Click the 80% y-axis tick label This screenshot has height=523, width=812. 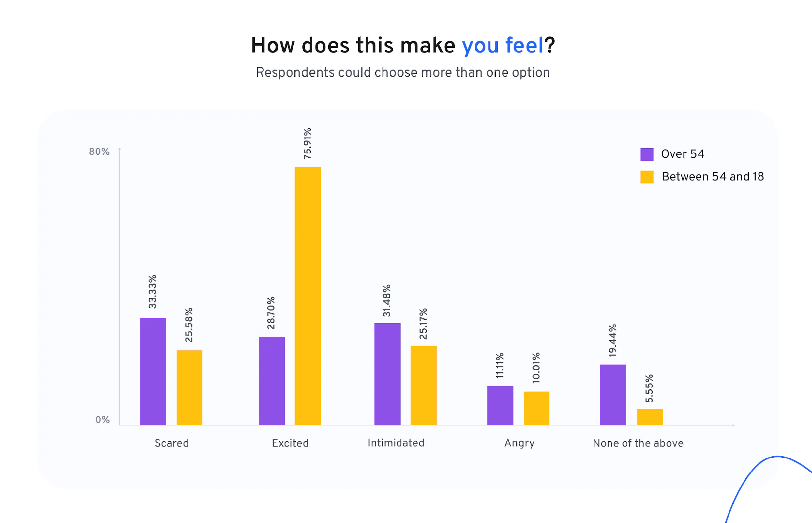[x=99, y=152]
